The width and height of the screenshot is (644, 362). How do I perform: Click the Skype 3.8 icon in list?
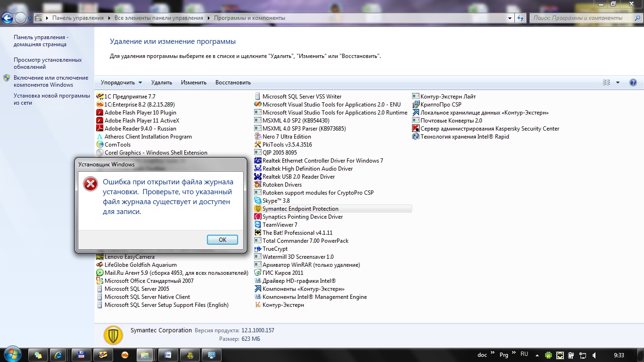[x=258, y=201]
